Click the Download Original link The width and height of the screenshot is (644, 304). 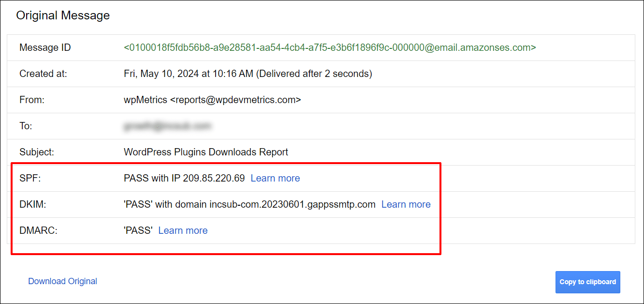pyautogui.click(x=62, y=281)
